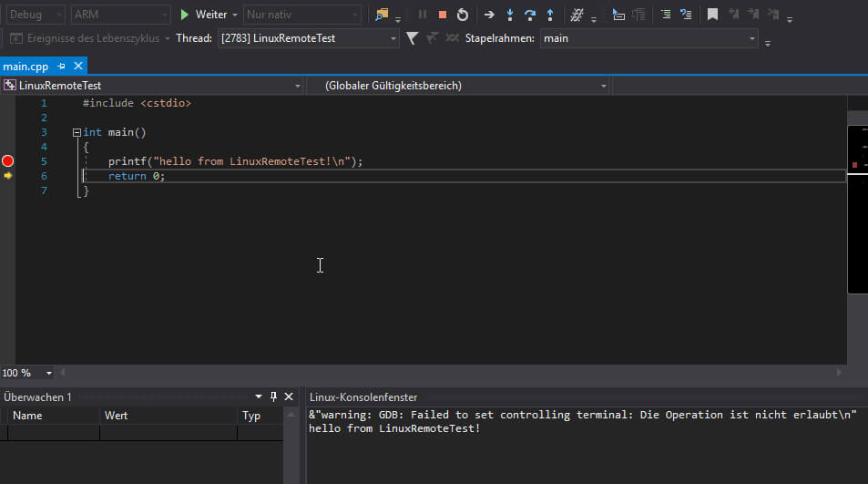Step into the next statement

pos(509,15)
